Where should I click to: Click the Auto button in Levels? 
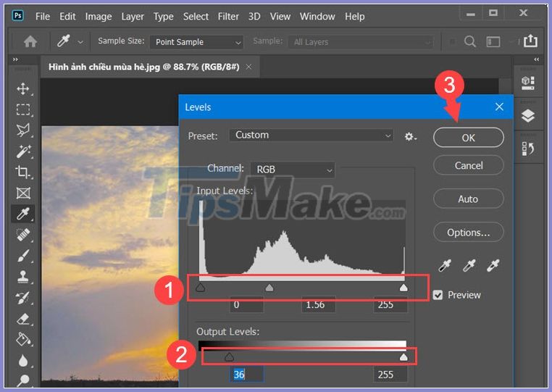click(x=468, y=199)
